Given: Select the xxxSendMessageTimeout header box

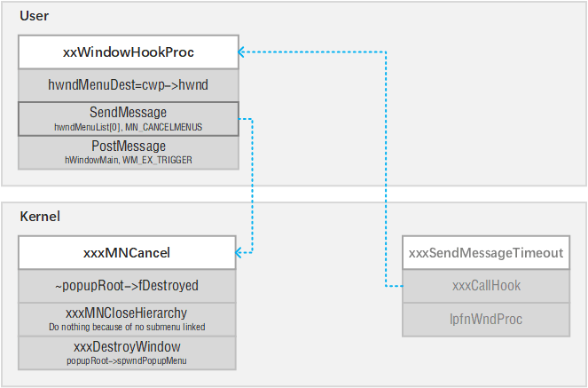Looking at the screenshot, I should pos(485,252).
